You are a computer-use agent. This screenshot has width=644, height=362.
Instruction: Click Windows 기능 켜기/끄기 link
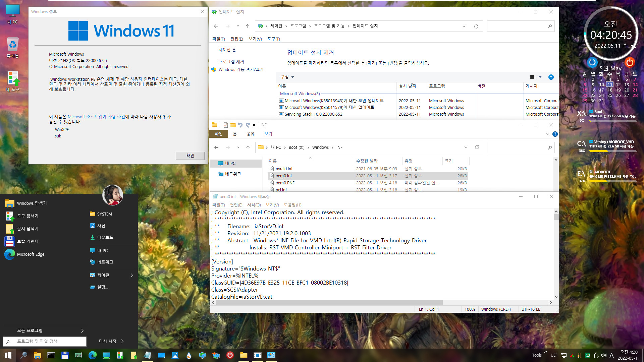tap(241, 70)
